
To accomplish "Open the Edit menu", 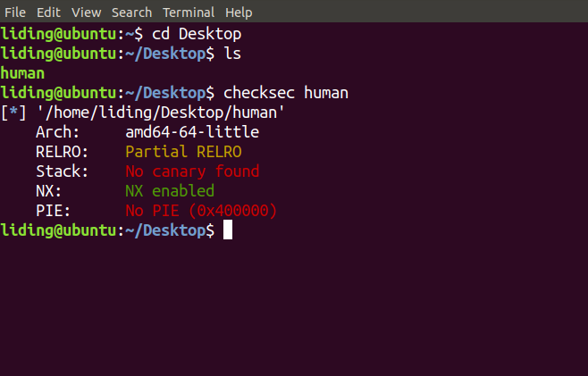I will tap(49, 13).
